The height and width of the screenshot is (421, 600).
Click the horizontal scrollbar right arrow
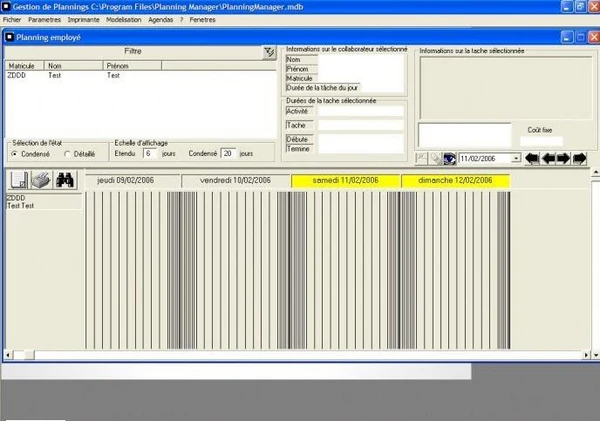(586, 355)
